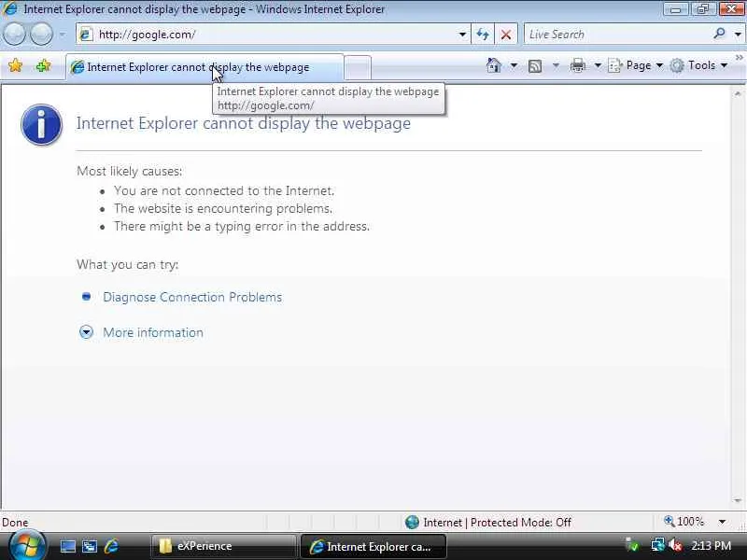The height and width of the screenshot is (560, 747).
Task: Click the Internet Explorer taskbar button
Action: tap(373, 546)
